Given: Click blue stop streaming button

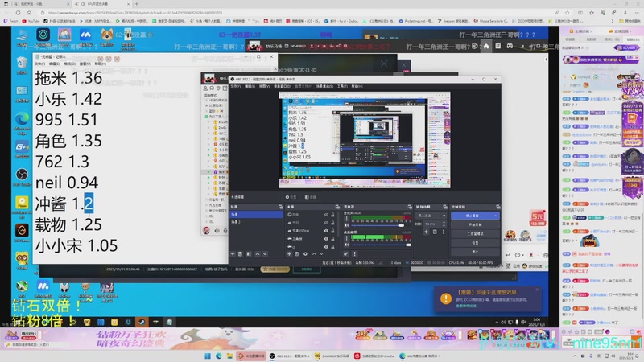Looking at the screenshot, I should pyautogui.click(x=472, y=215).
